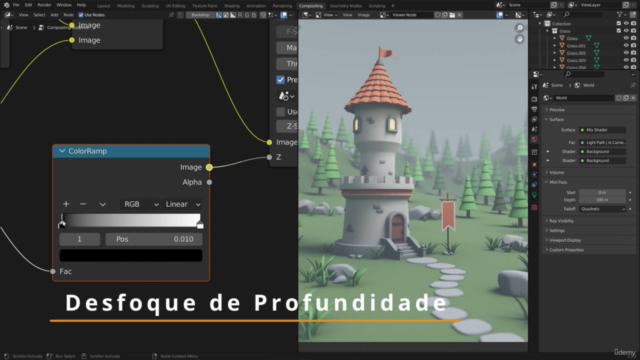Toggle the Pre checkbox on the partly hidden node
Screen dimensions: 640x360
click(280, 80)
